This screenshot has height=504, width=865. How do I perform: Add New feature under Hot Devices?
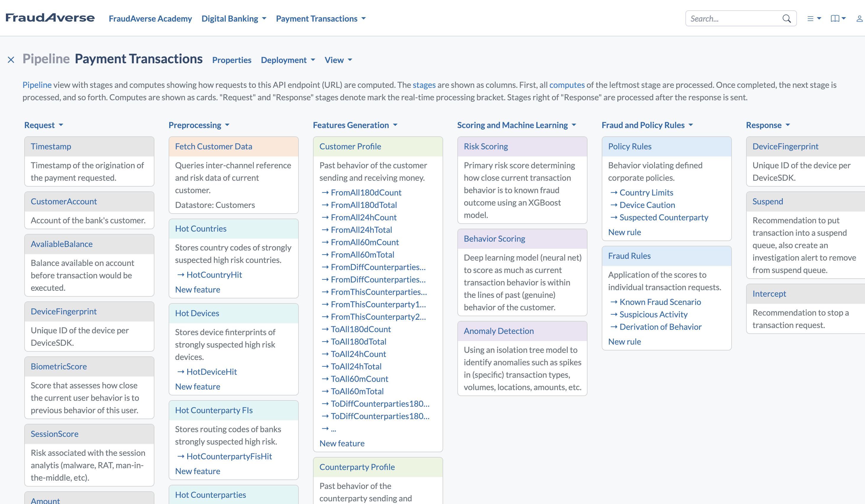point(198,386)
